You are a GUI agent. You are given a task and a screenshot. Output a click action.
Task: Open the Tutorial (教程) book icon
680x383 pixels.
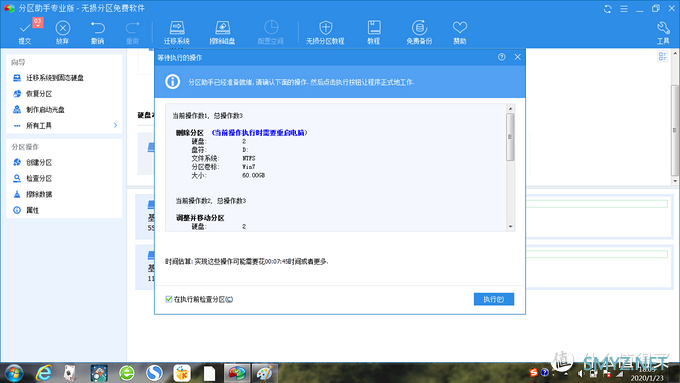click(x=374, y=28)
